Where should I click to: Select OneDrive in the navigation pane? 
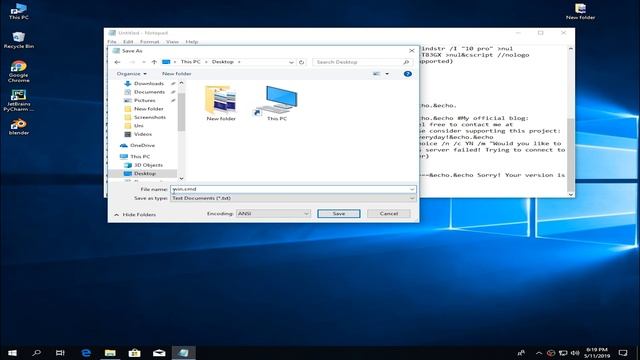pyautogui.click(x=142, y=145)
